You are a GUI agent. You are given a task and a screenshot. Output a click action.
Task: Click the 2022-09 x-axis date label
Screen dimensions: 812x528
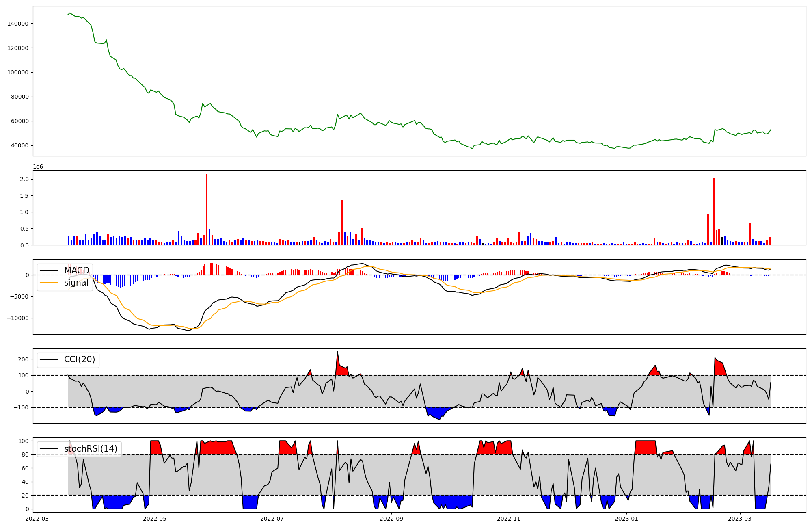tap(391, 519)
